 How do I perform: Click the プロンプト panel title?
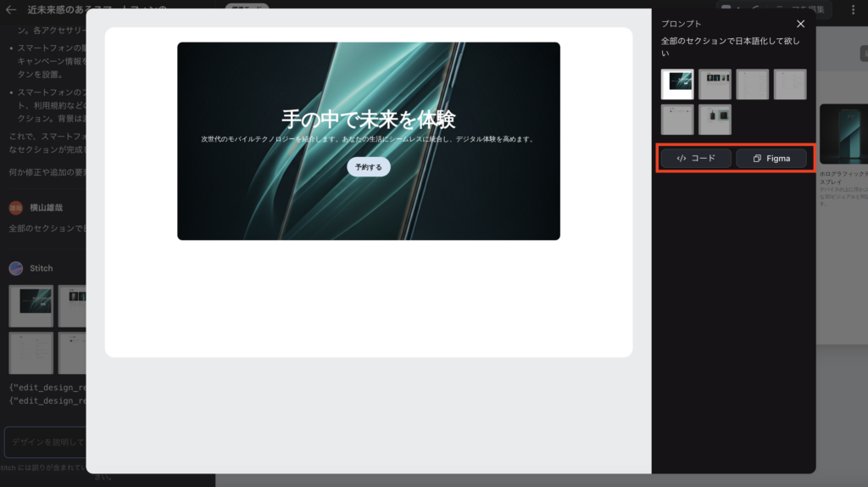point(681,24)
